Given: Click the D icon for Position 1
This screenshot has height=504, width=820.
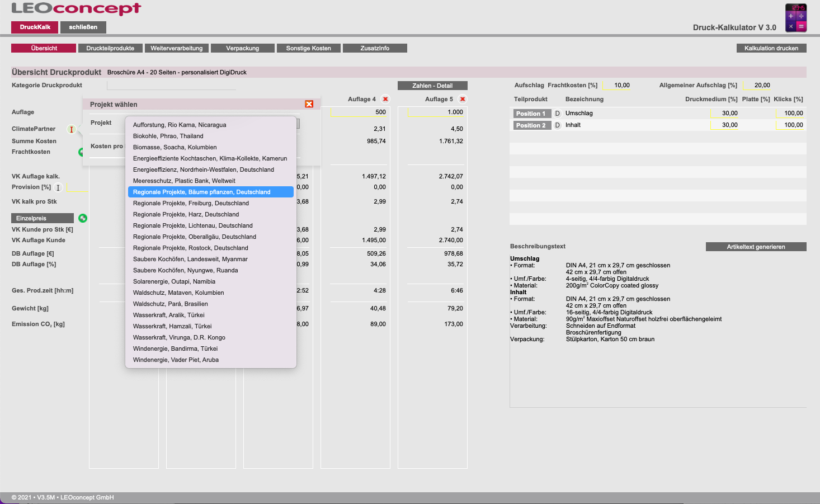Looking at the screenshot, I should click(557, 114).
